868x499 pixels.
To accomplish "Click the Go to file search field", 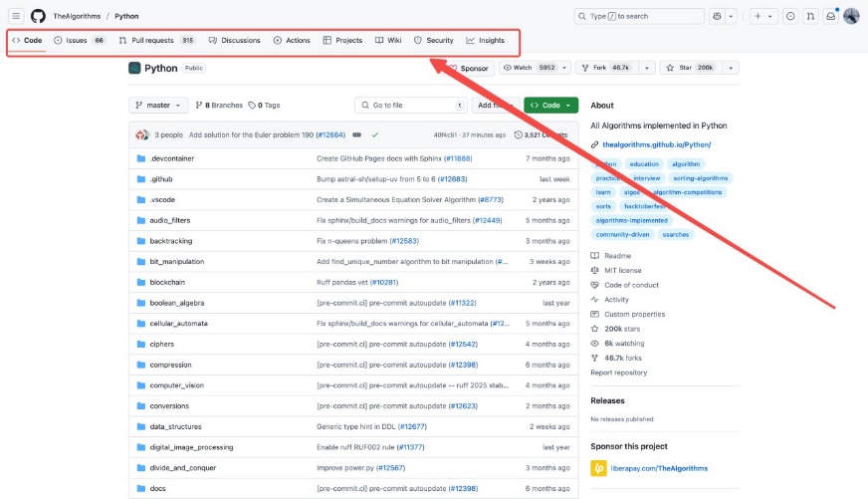I will (x=409, y=105).
